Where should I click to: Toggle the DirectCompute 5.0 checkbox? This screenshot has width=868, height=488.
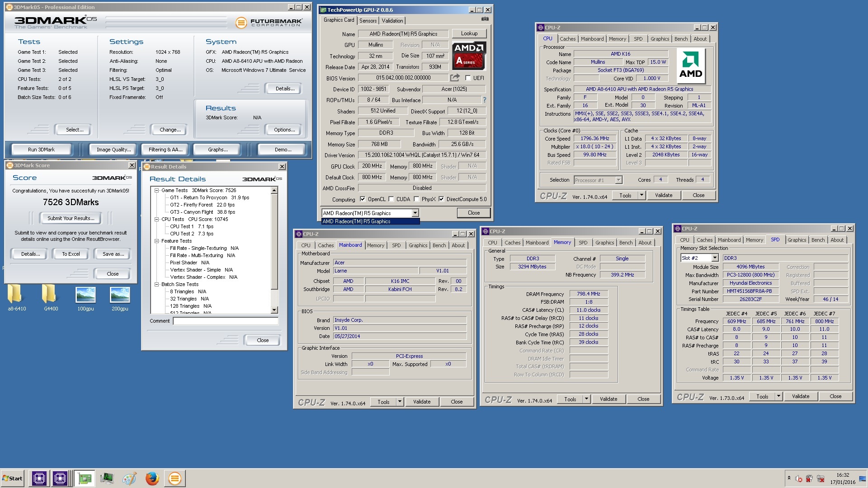pos(441,199)
